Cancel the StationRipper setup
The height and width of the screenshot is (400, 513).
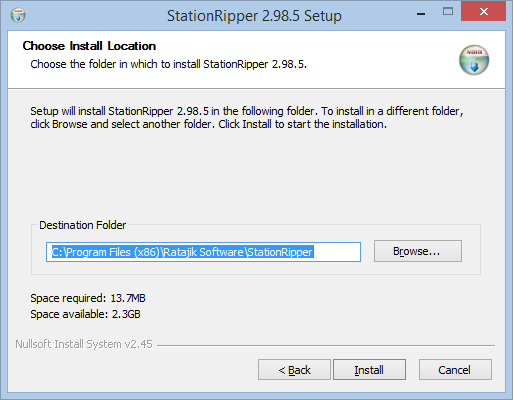pyautogui.click(x=455, y=370)
